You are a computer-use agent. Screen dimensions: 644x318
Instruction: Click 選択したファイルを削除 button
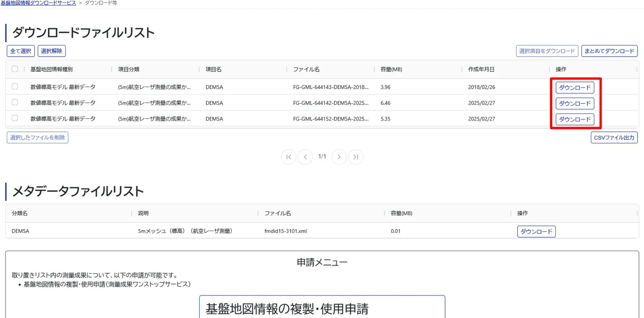pyautogui.click(x=37, y=137)
